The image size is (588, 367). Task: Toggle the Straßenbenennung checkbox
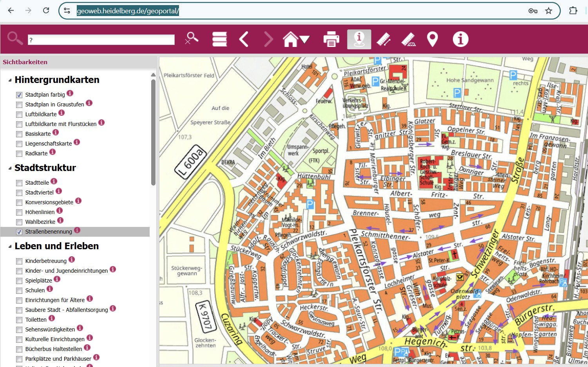pos(19,232)
